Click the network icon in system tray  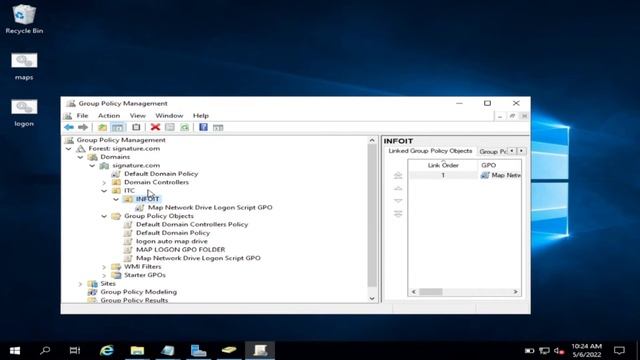(x=544, y=351)
